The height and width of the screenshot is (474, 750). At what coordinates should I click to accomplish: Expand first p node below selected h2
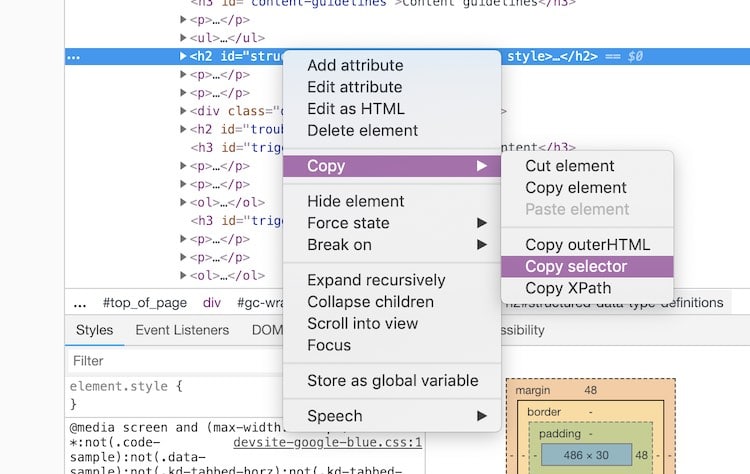(x=183, y=74)
